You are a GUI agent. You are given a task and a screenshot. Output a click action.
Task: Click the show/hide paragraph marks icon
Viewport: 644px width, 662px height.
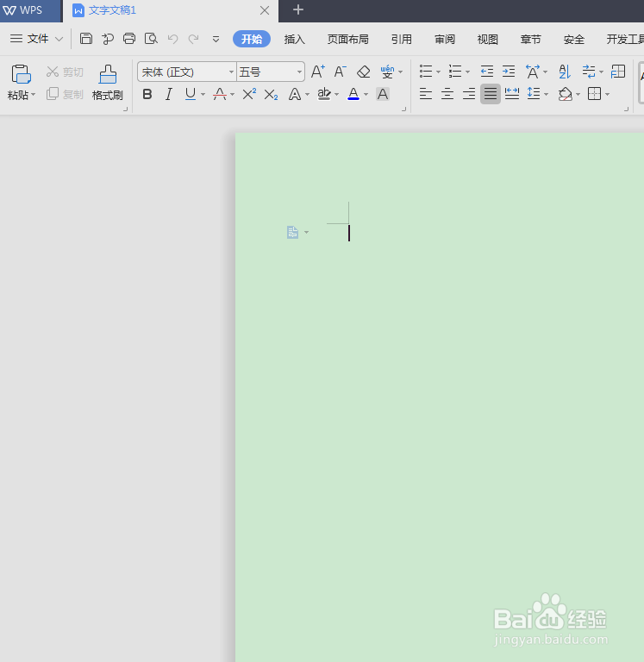[589, 72]
